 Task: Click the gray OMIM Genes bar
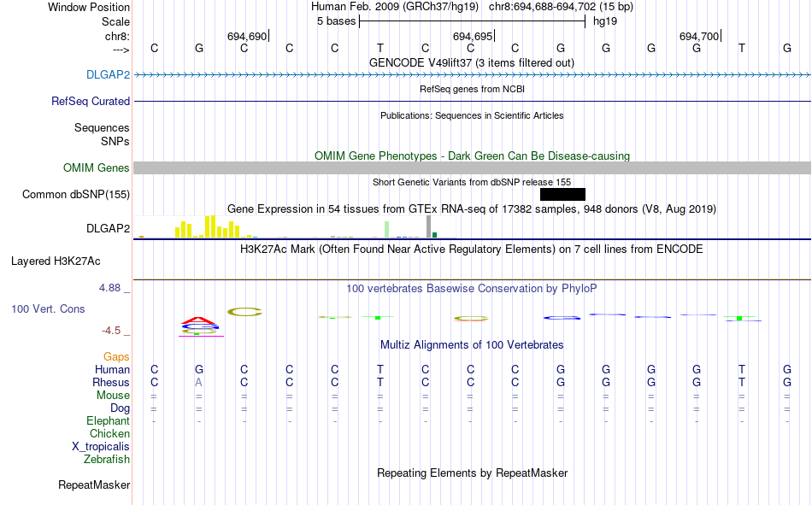(x=472, y=167)
